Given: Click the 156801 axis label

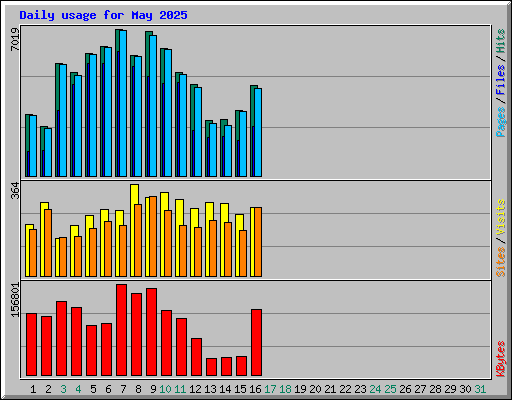Looking at the screenshot, I should click(x=15, y=300).
